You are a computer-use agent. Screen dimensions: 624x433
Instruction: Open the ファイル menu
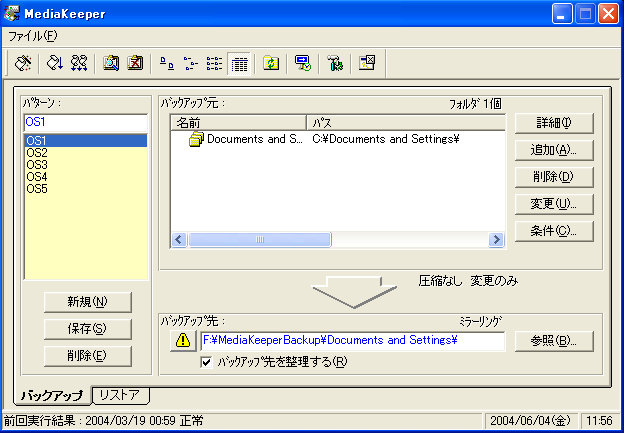point(33,36)
